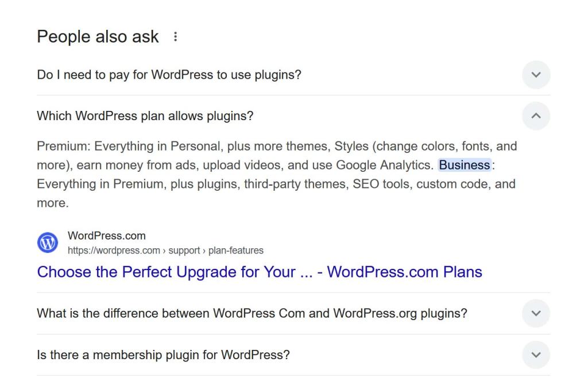Image resolution: width=588 pixels, height=381 pixels.
Task: Collapse the WordPress plan allows plugins answer
Action: [x=536, y=116]
